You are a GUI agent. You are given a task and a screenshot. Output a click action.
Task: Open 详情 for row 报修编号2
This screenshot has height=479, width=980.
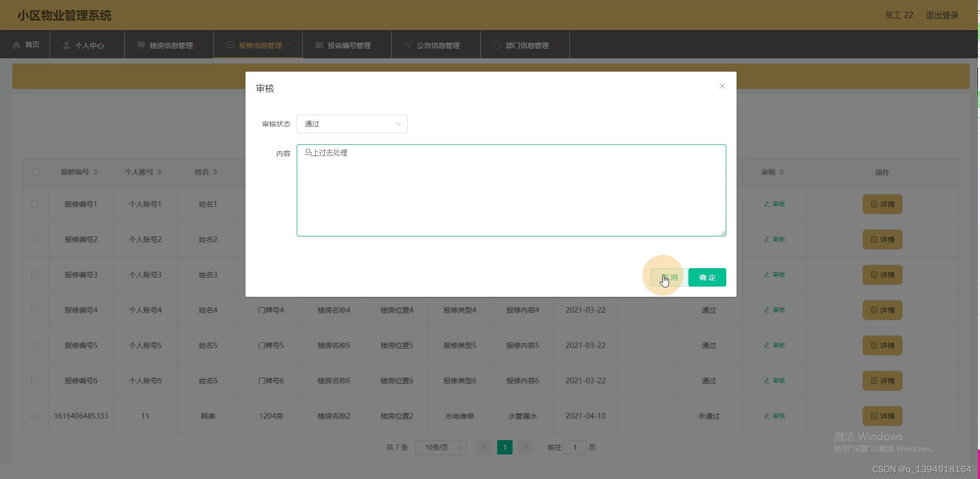[x=882, y=239]
